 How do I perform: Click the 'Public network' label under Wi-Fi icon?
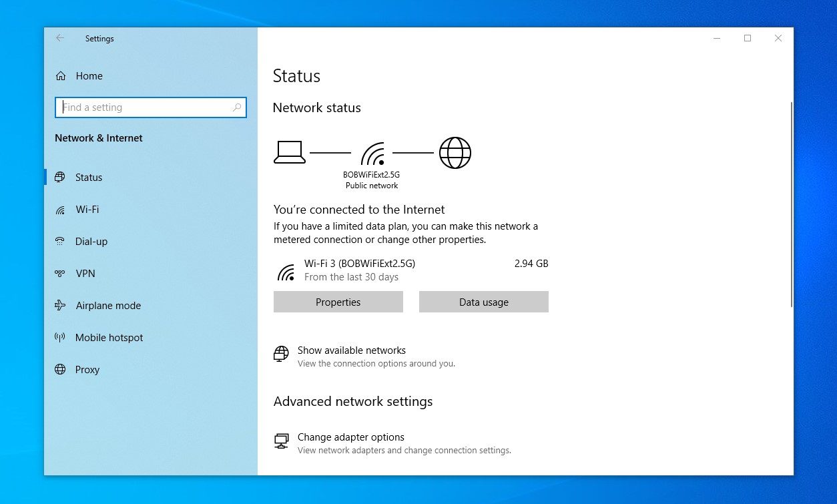point(372,186)
